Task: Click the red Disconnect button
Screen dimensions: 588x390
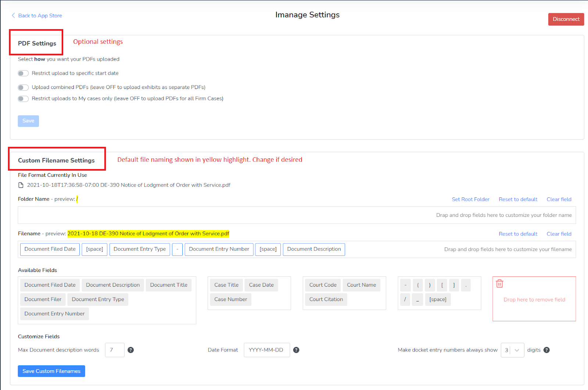Action: pos(566,19)
